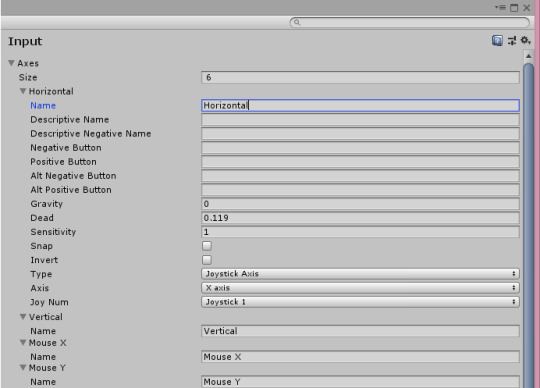Open the Joy Num dropdown showing Joystick 1
Viewport: 540px width, 388px height.
[x=360, y=302]
